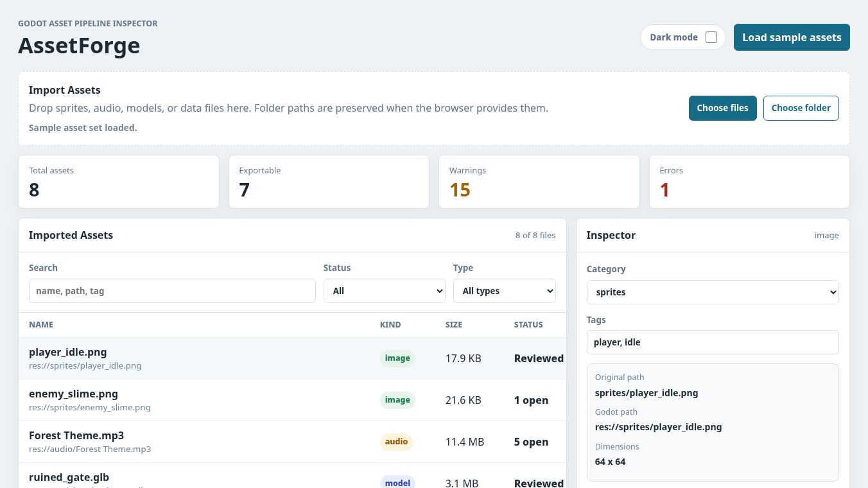Select the Forest Theme.mp3 asset row
Viewport: 868px width, 488px height.
(292, 442)
